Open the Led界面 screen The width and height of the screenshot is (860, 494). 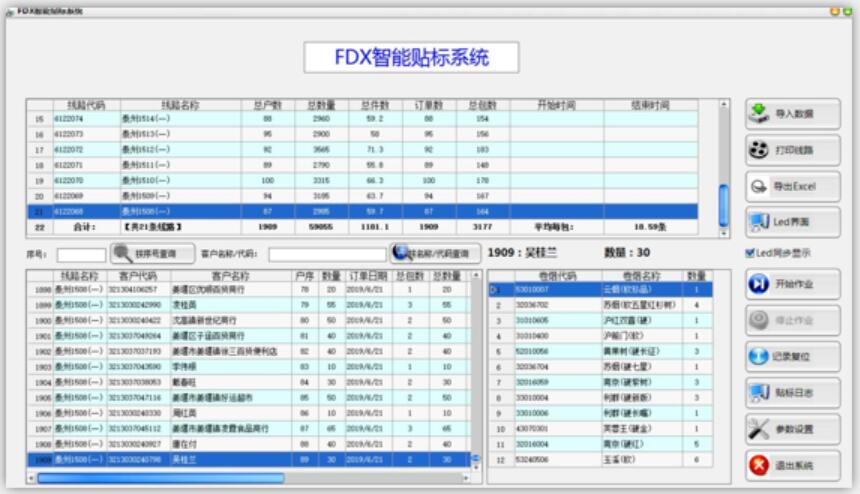click(793, 222)
